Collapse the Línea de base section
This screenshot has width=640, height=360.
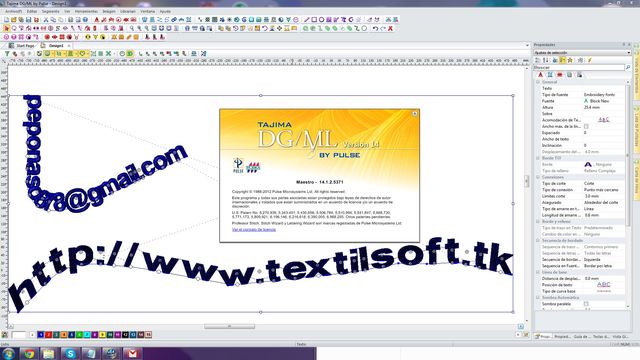(538, 272)
